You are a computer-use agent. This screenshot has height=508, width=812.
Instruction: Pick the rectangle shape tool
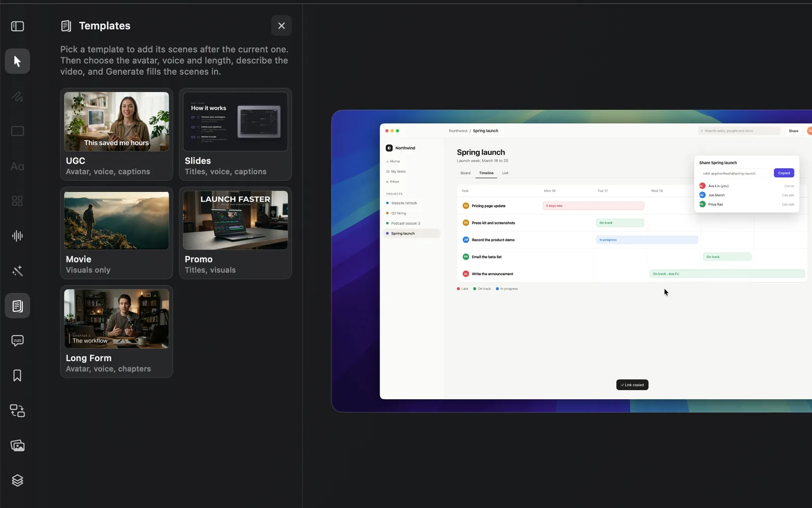[17, 131]
